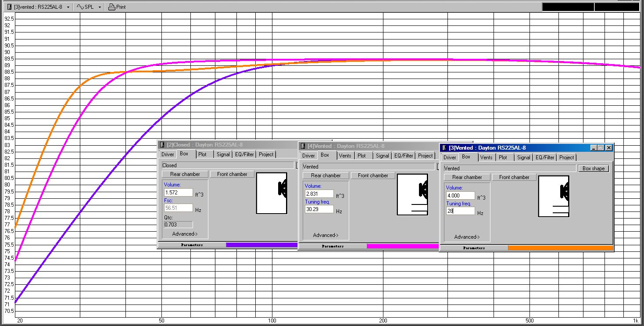Click the magenta plot color swatch
644x326 pixels.
click(x=403, y=246)
